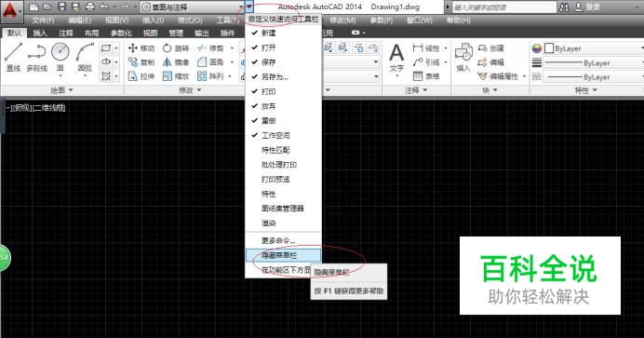The height and width of the screenshot is (338, 644).
Task: Uncheck 新建 (New) in the quick access menu
Action: (283, 33)
